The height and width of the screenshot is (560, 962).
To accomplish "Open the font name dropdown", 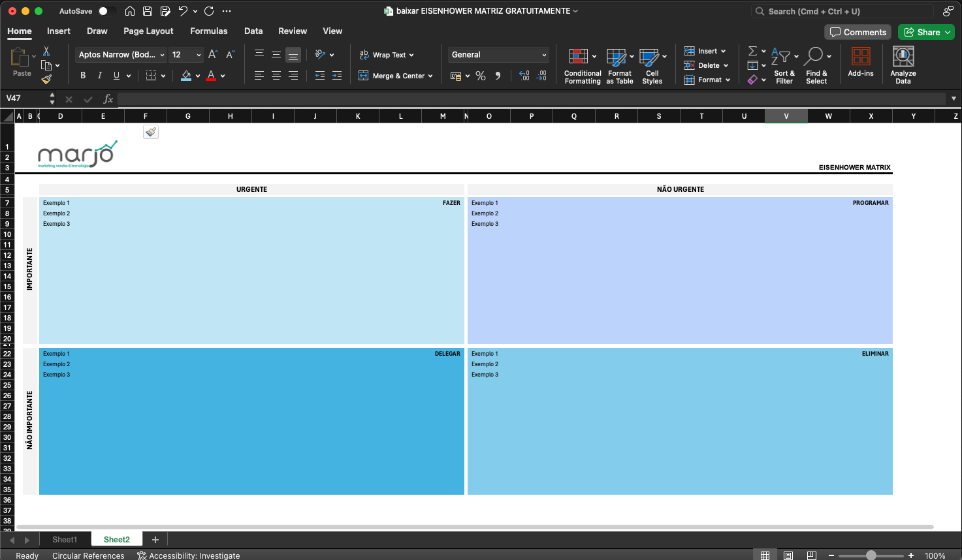I will pyautogui.click(x=162, y=55).
